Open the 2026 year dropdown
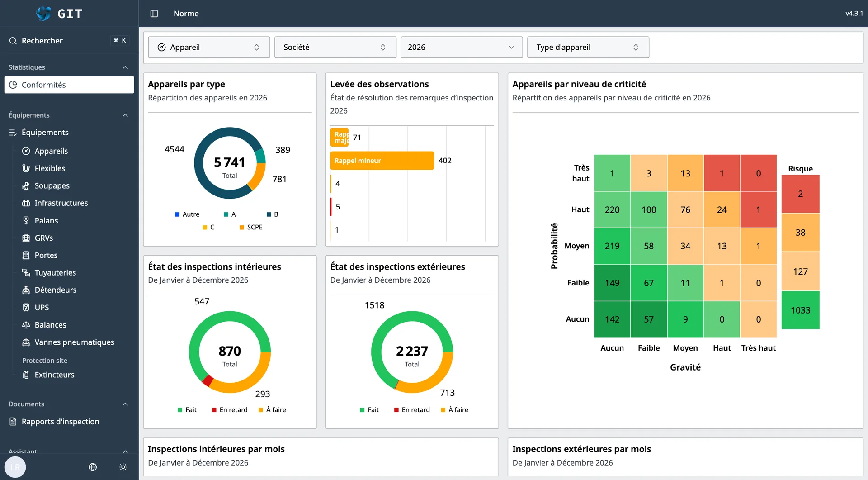Viewport: 868px width, 480px height. 462,47
